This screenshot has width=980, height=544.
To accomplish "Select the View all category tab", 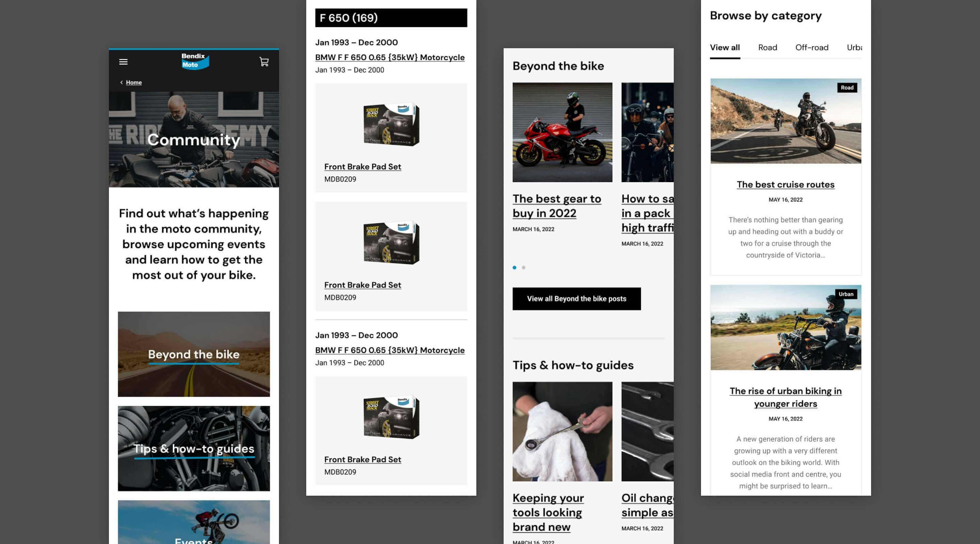I will point(724,47).
